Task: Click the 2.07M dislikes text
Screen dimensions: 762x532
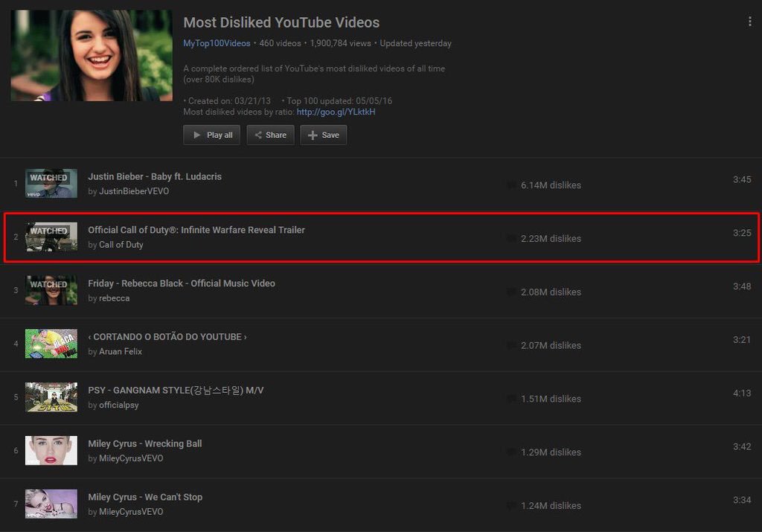Action: [x=551, y=345]
